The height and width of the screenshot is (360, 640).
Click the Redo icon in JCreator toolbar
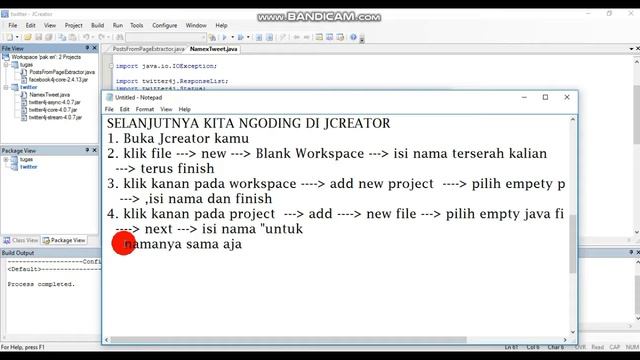click(101, 37)
